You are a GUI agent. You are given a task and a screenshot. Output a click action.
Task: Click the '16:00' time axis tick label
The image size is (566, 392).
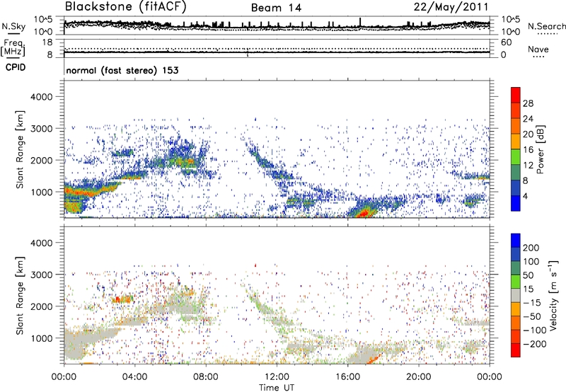[x=347, y=377]
